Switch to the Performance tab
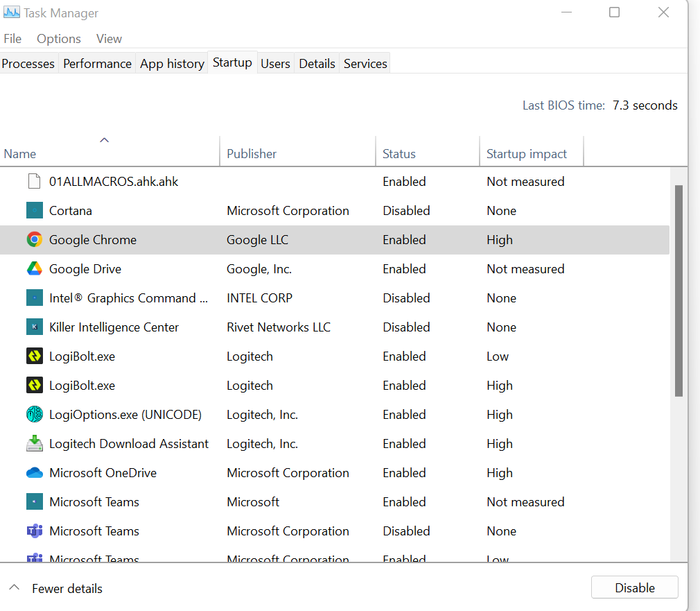Image resolution: width=700 pixels, height=611 pixels. (x=97, y=63)
